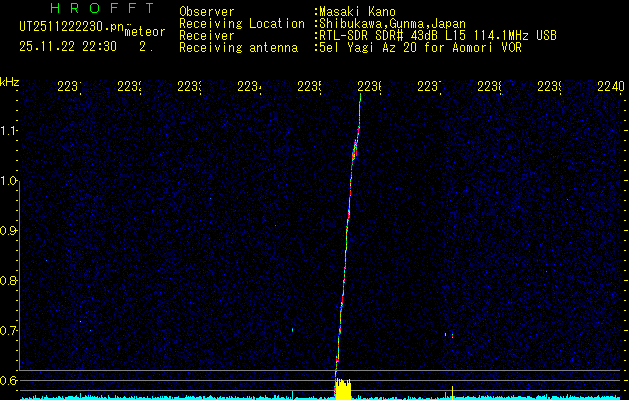The image size is (629, 400).
Task: Click the 0.7 kHz frequency axis label
Action: point(9,331)
